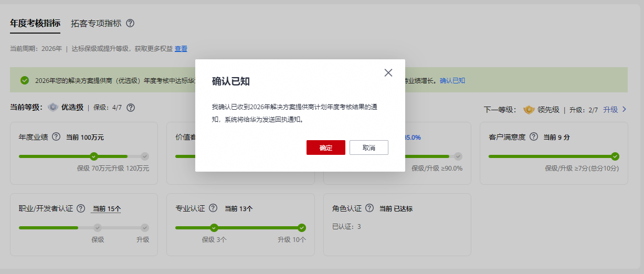
Task: Click the red 确定 button
Action: point(326,147)
